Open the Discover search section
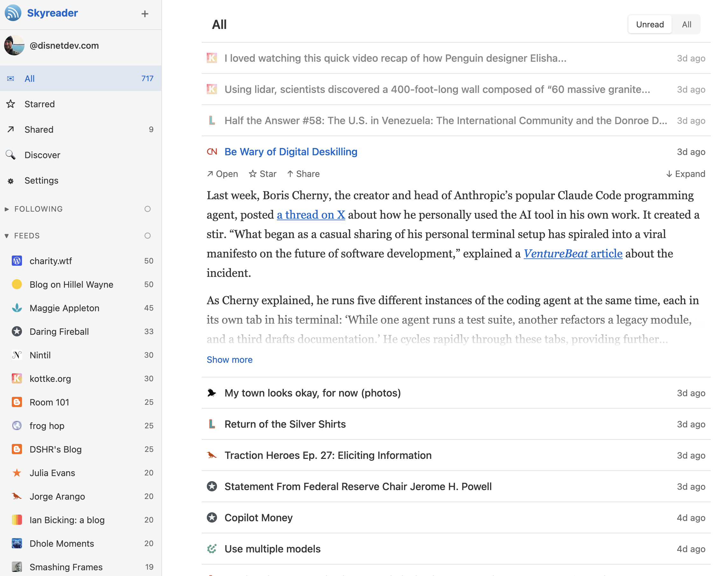The width and height of the screenshot is (728, 576). [42, 155]
